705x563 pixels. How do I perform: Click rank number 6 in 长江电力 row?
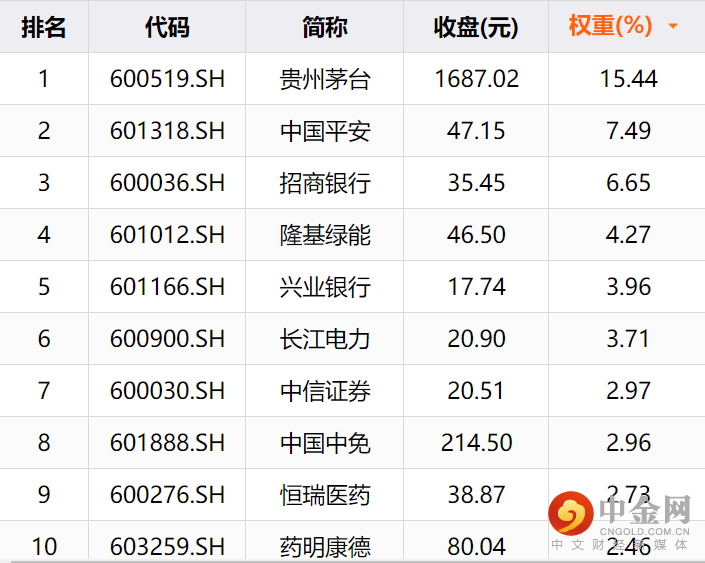44,339
